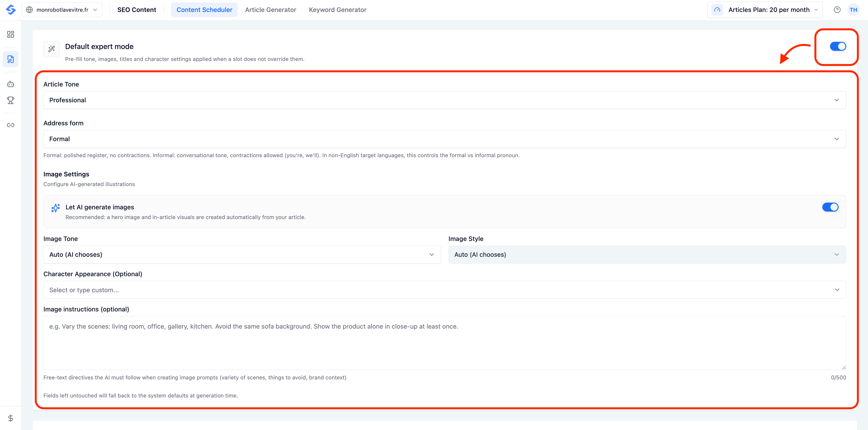This screenshot has height=430, width=868.
Task: Open the link chain icon in sidebar
Action: coord(10,125)
